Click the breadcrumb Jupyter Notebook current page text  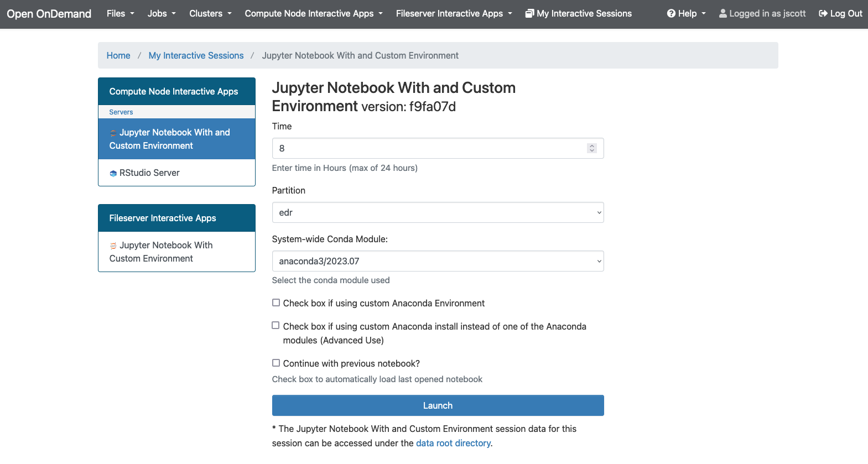(x=360, y=55)
